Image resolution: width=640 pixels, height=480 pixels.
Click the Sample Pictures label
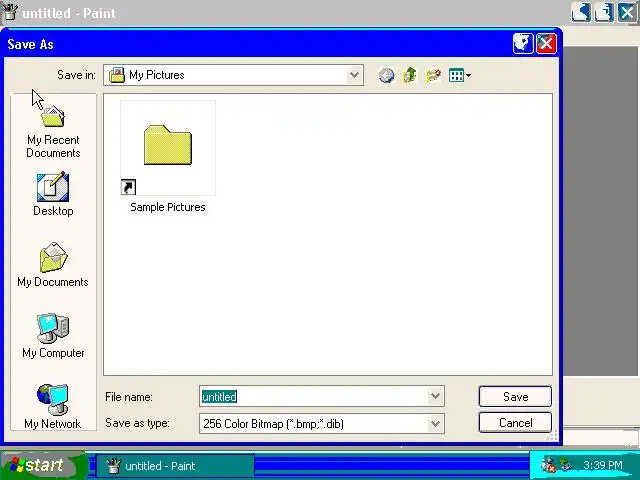click(x=168, y=207)
